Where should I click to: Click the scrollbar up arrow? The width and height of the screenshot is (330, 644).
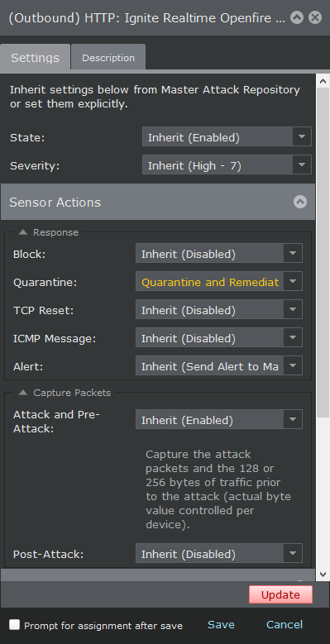coord(323,81)
